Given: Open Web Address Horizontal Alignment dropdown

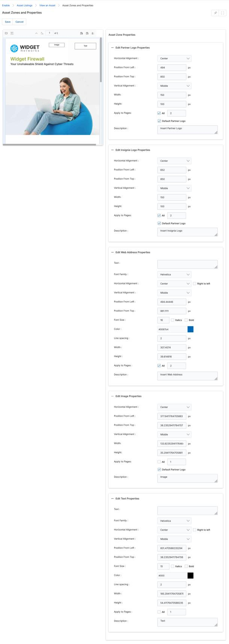Looking at the screenshot, I should (174, 284).
